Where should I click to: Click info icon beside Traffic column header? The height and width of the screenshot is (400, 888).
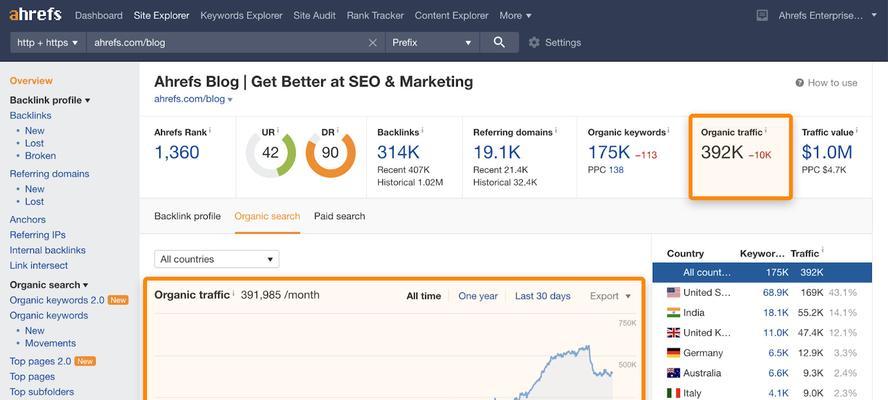tap(822, 250)
